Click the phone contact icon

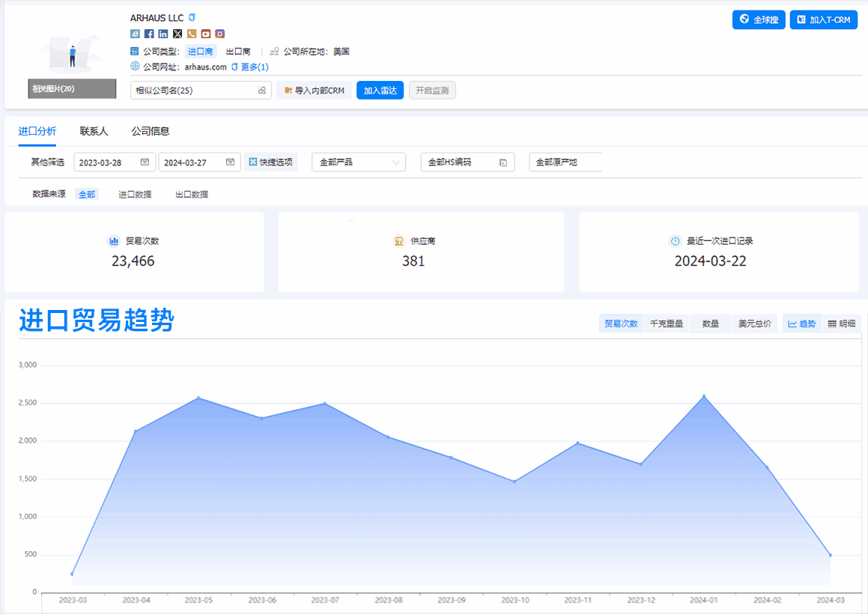point(192,34)
